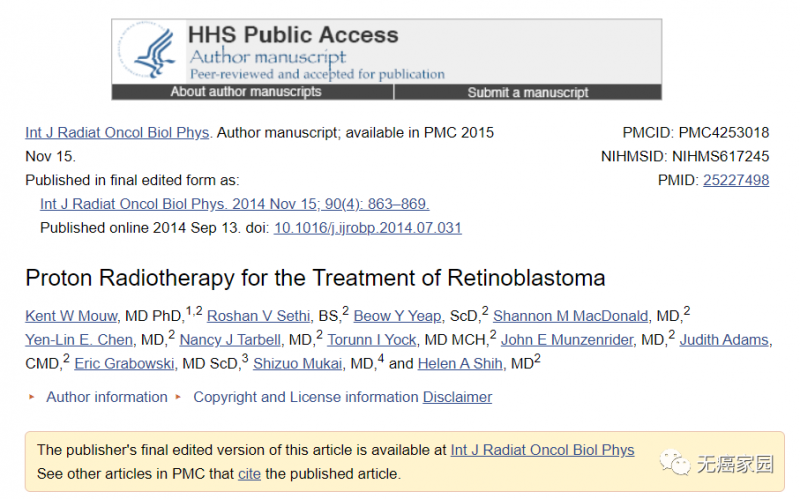
Task: Open PMID 25227498 link
Action: (x=736, y=180)
